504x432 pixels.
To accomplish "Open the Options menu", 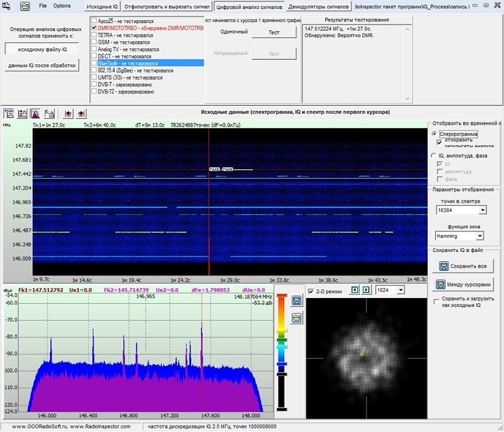I will click(62, 6).
